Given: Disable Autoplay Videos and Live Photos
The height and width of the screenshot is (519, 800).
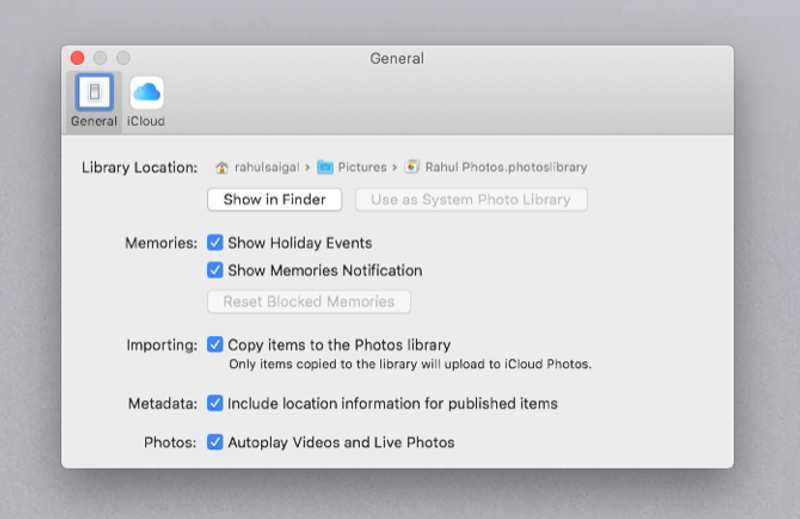Looking at the screenshot, I should (x=215, y=442).
